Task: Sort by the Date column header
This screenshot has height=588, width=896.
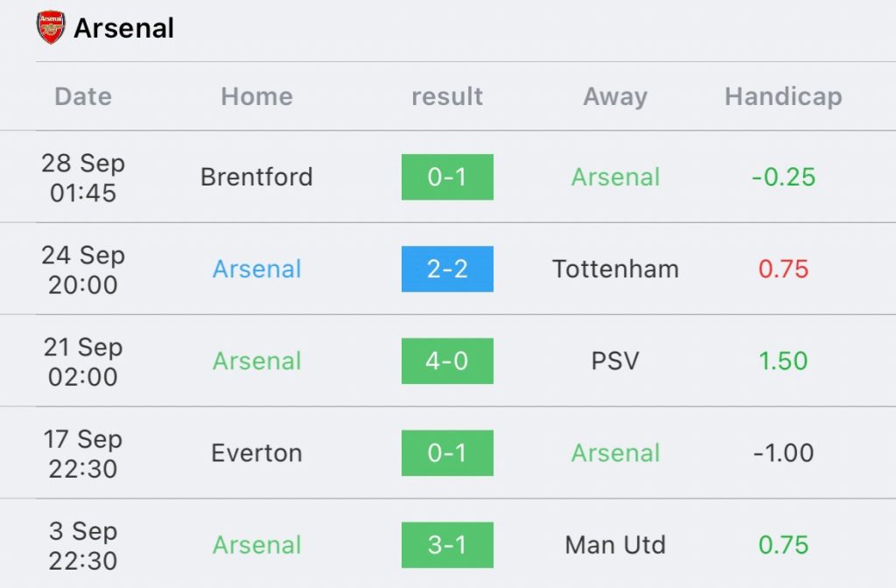Action: (83, 96)
